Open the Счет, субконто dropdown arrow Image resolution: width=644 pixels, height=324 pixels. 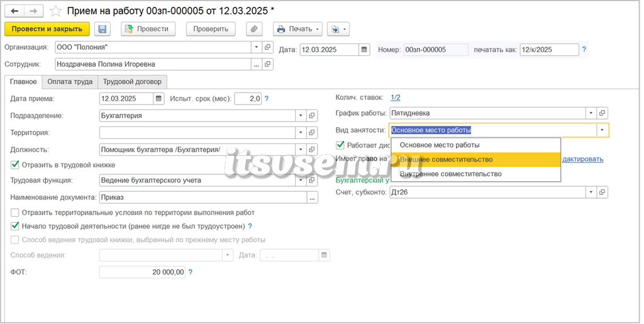point(591,192)
